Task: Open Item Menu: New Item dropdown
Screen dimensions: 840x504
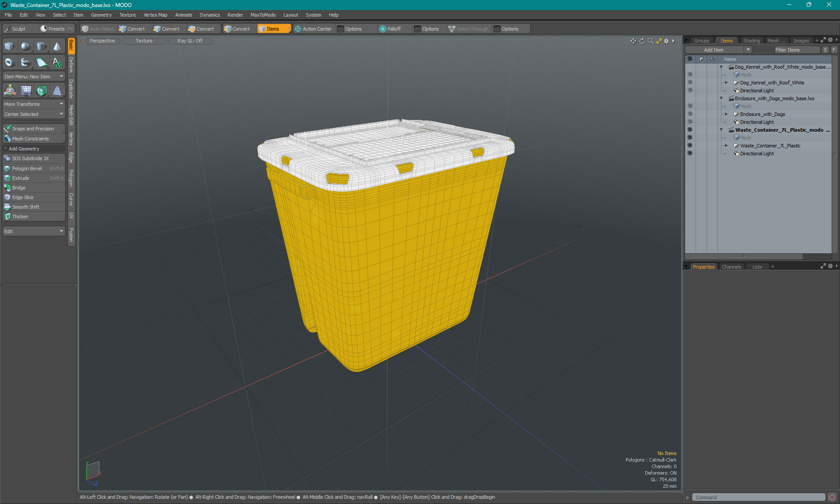Action: (x=34, y=77)
